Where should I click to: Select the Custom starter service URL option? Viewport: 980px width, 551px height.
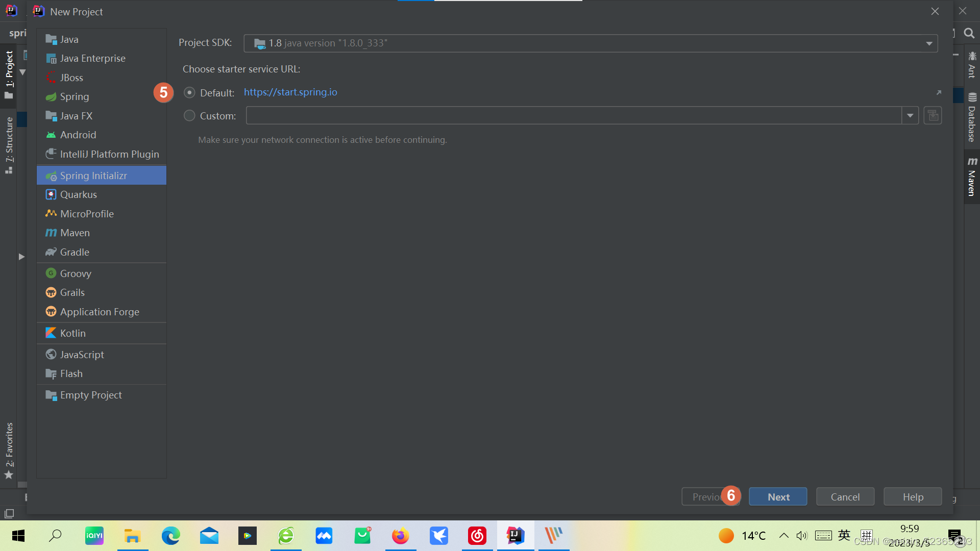[189, 115]
